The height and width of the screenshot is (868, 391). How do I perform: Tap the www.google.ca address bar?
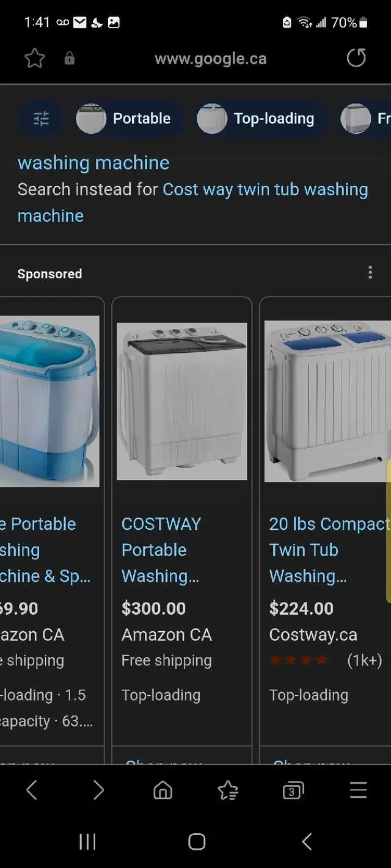(x=210, y=59)
